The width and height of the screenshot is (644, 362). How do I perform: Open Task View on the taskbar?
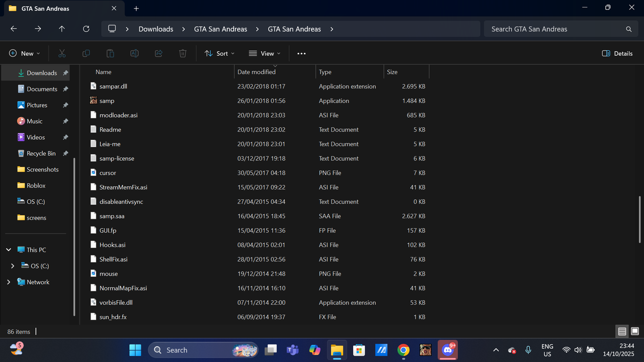pos(271,350)
